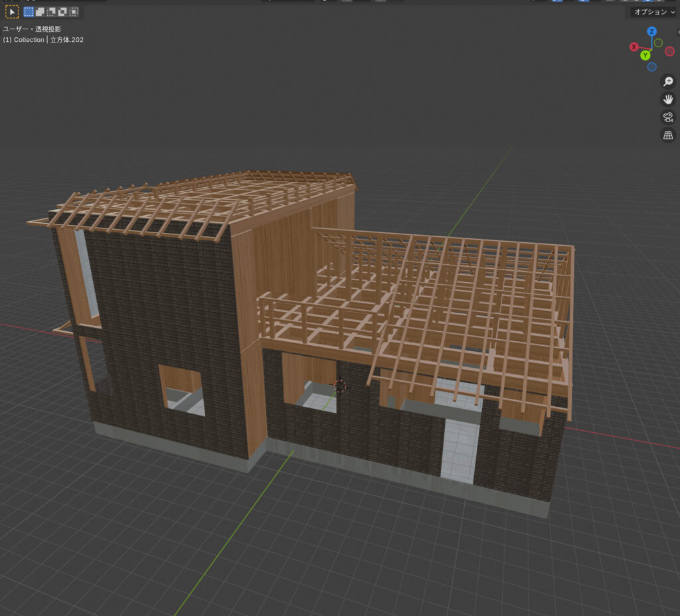The image size is (680, 616).
Task: Choose the new selection mode icon
Action: pos(29,12)
